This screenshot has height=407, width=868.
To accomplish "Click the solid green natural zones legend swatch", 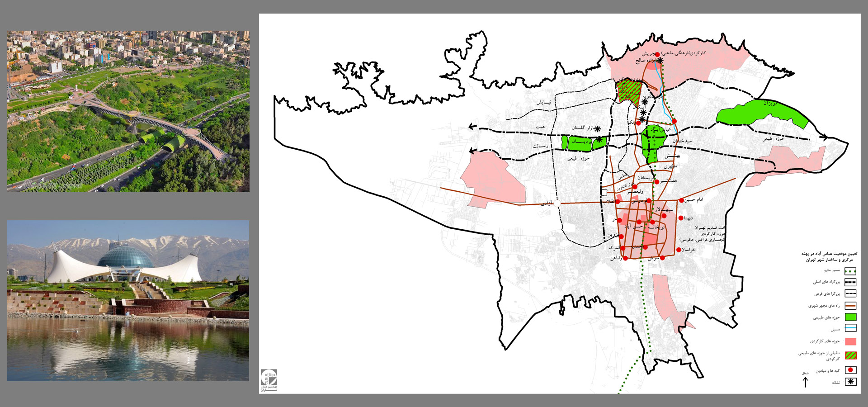I will coord(850,317).
